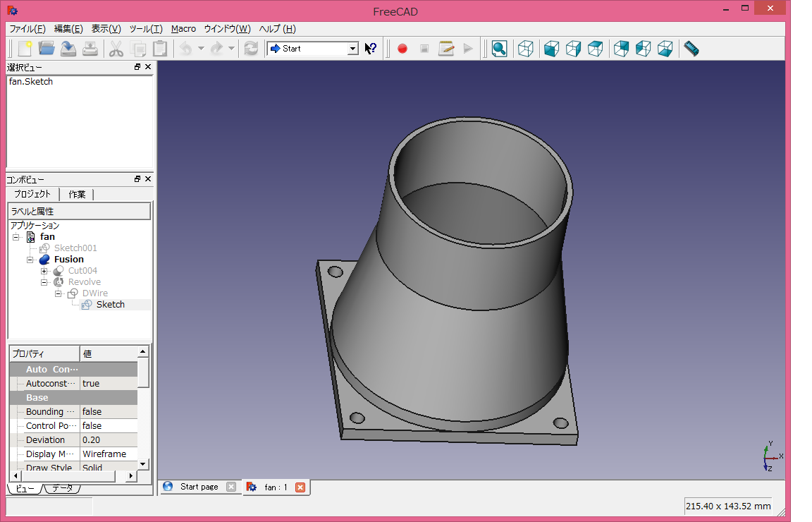
Task: Paste using the clipboard icon
Action: point(160,49)
